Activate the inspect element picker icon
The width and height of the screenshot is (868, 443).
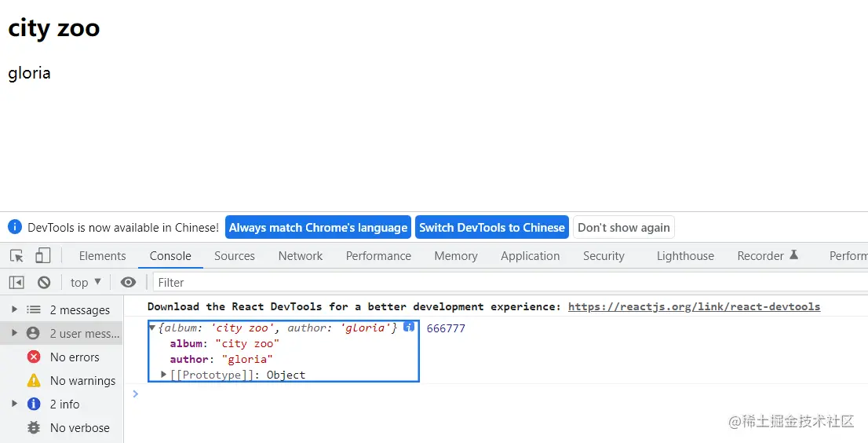(x=16, y=256)
